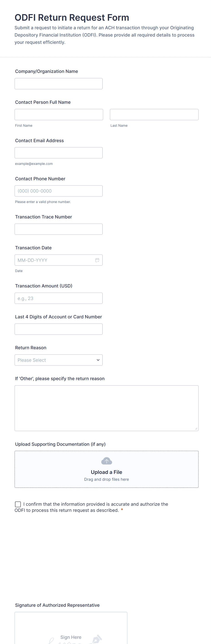Focus the Transaction Trace Number field
The height and width of the screenshot is (644, 211).
click(x=59, y=229)
